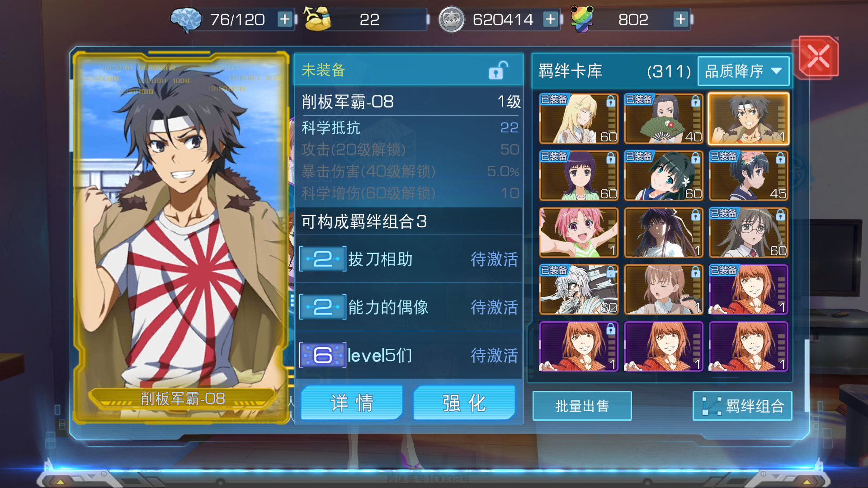The height and width of the screenshot is (488, 868).
Task: Click the card library scrollbar handle
Action: pyautogui.click(x=807, y=375)
